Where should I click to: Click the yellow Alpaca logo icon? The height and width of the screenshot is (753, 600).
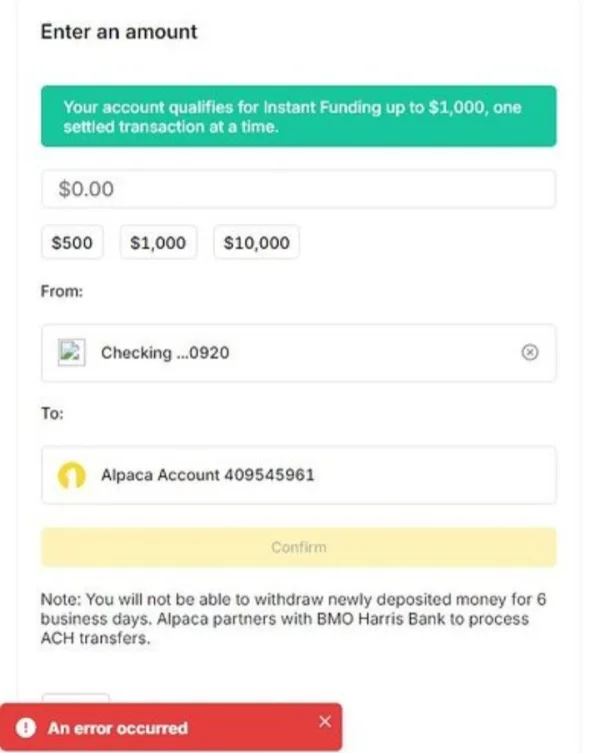point(71,475)
